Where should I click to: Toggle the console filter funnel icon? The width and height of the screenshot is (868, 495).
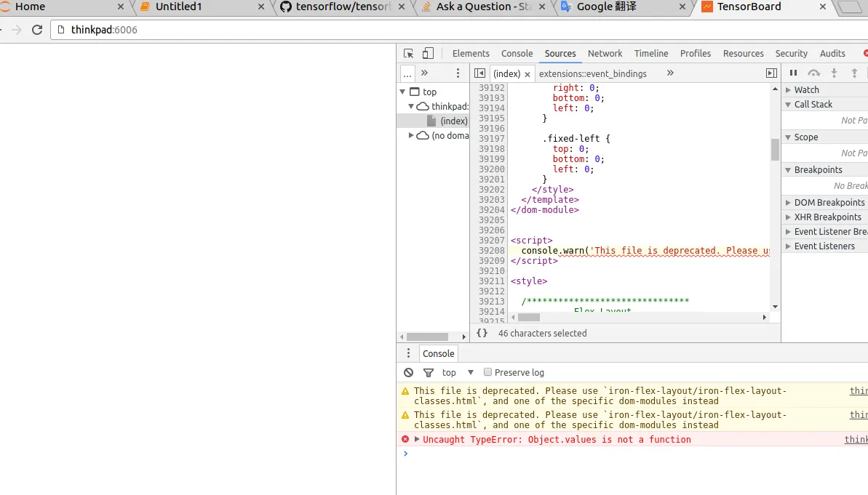pyautogui.click(x=429, y=373)
